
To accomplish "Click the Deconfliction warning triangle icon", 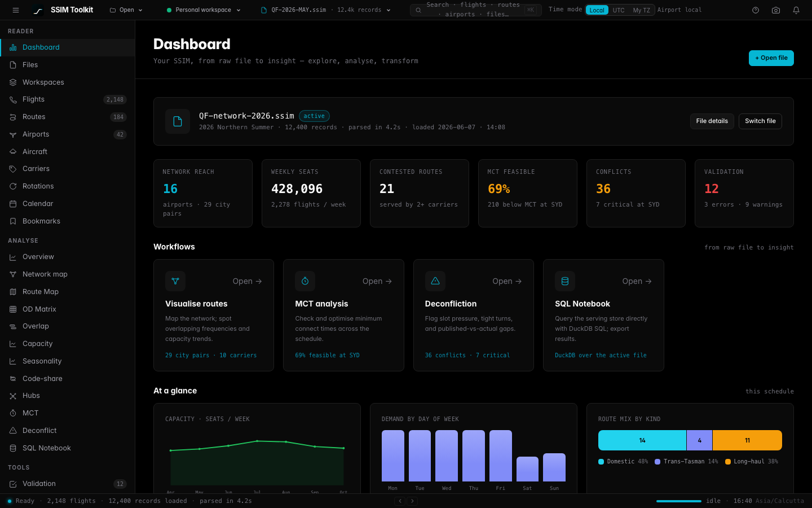I will coord(435,281).
